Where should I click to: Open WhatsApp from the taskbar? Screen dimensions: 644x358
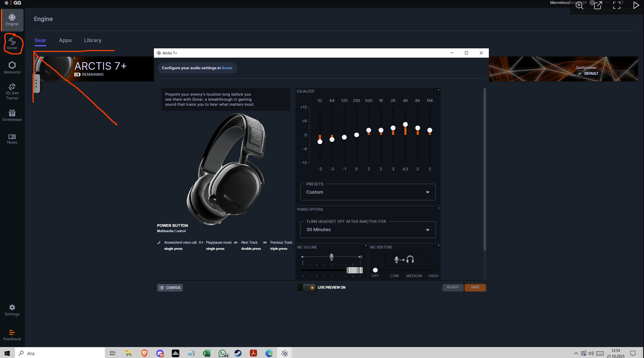click(222, 353)
